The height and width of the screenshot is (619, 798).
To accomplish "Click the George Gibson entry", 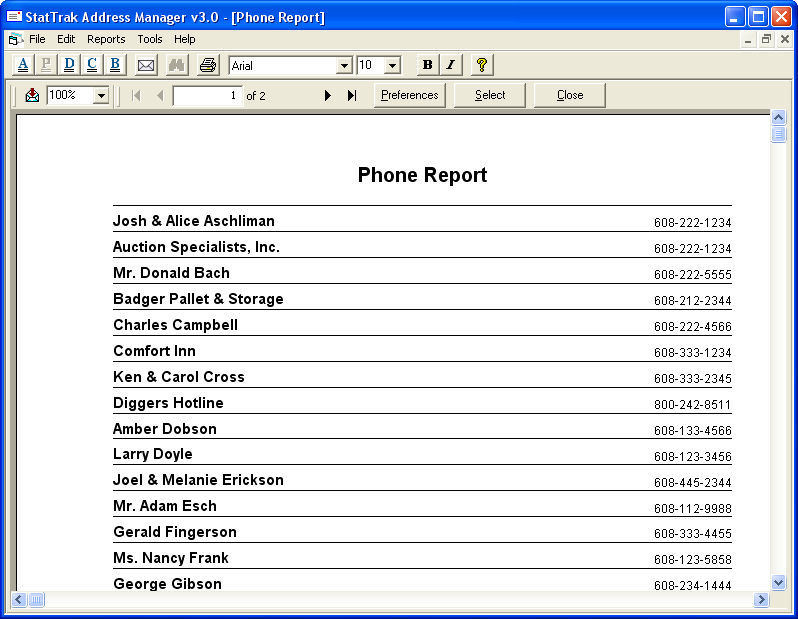I will click(x=167, y=584).
